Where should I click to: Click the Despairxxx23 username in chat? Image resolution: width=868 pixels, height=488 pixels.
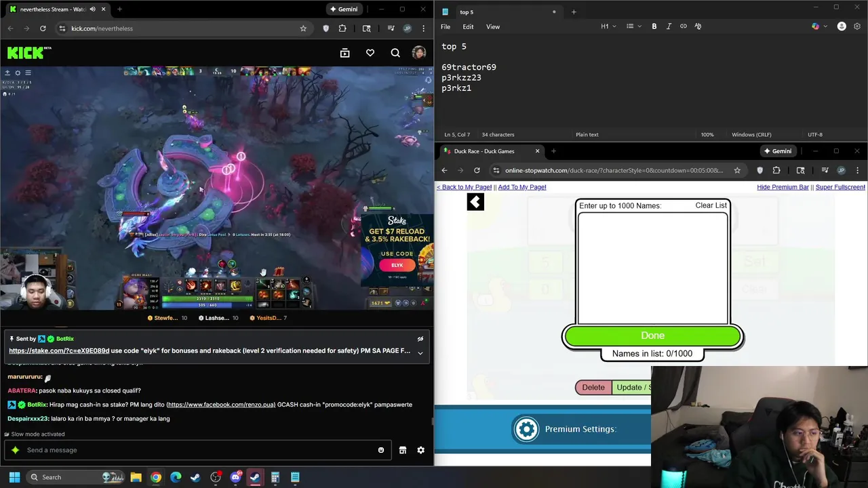coord(28,419)
